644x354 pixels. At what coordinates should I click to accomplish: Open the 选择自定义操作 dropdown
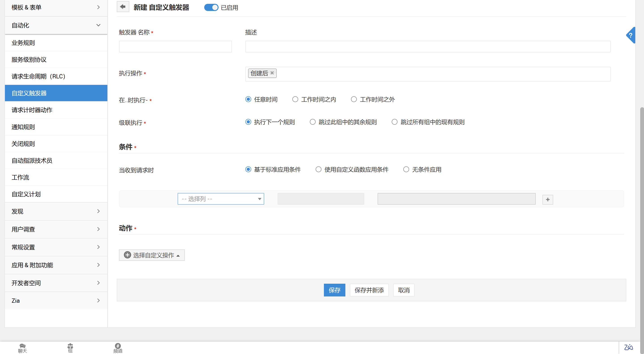152,255
